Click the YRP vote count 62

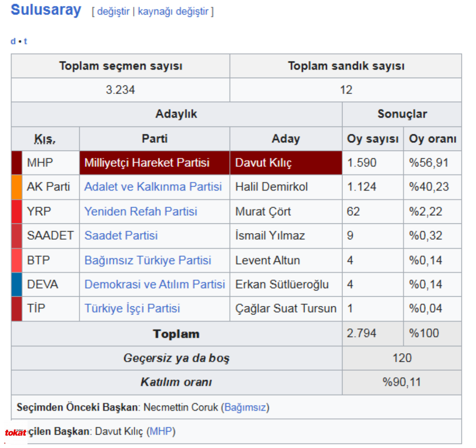pyautogui.click(x=353, y=211)
